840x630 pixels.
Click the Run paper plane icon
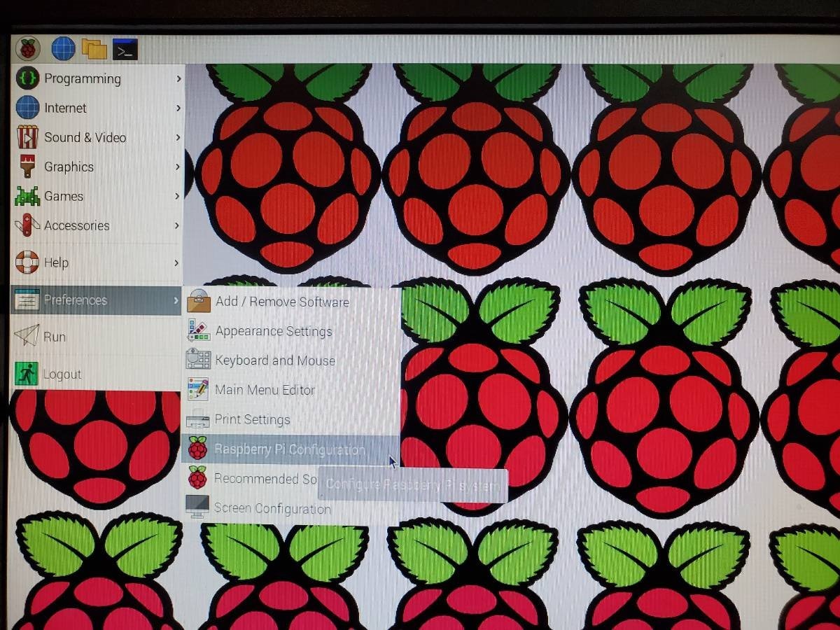tap(27, 336)
